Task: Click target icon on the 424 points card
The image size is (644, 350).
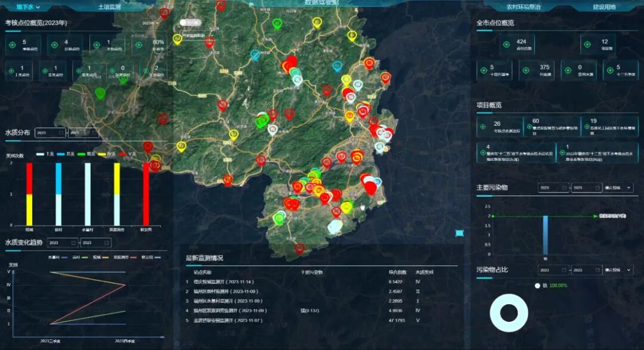Action: click(x=506, y=45)
